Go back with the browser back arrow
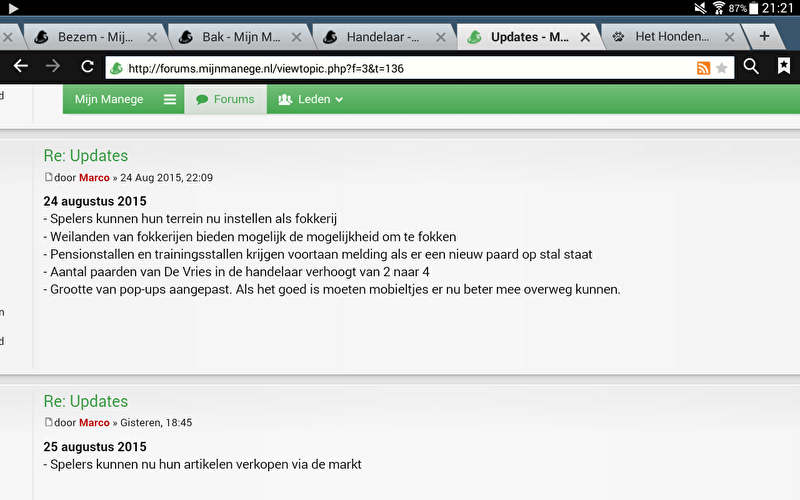The image size is (800, 500). coord(20,66)
